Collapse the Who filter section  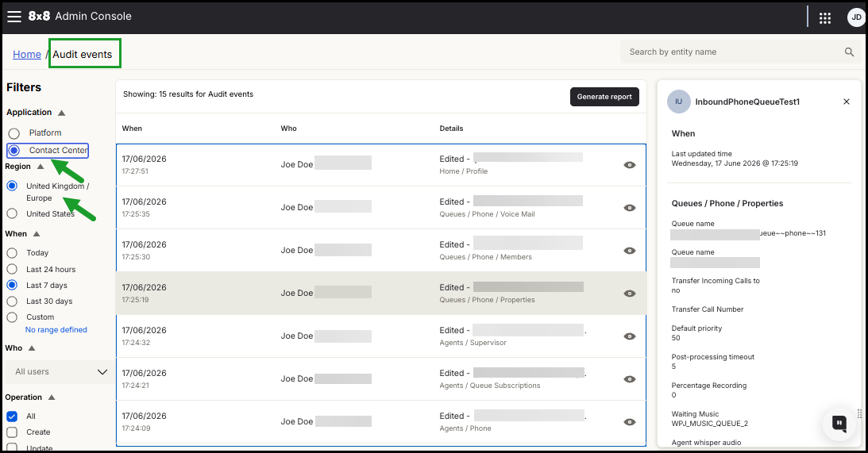[x=32, y=348]
